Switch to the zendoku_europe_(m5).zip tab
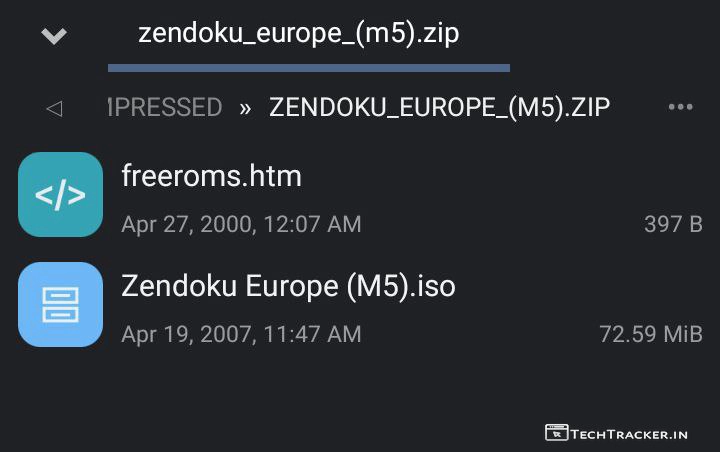 click(299, 33)
